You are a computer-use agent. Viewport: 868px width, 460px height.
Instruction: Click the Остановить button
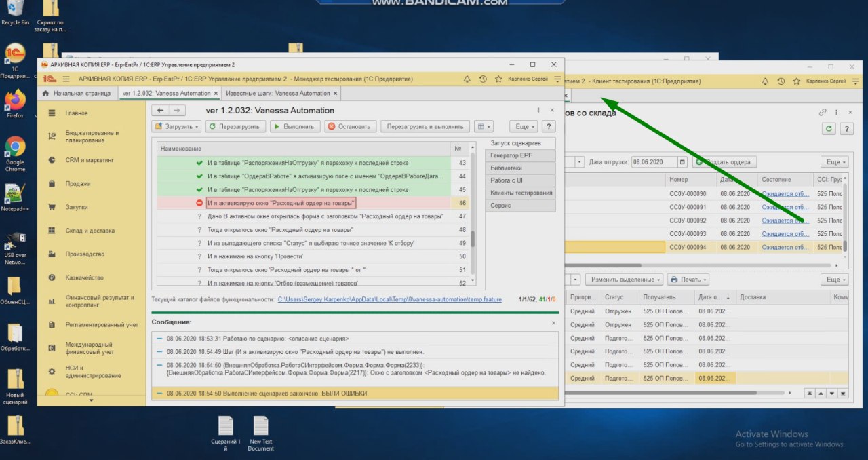click(350, 126)
